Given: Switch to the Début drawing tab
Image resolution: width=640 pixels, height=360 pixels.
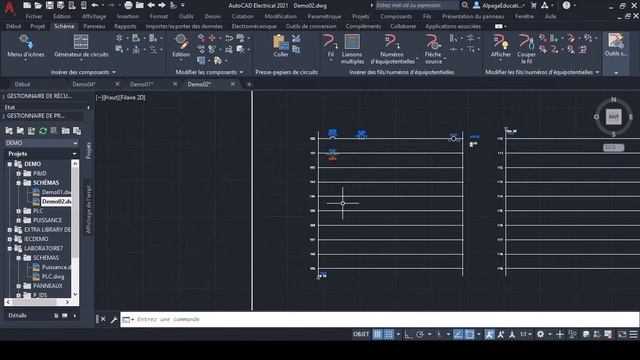Looking at the screenshot, I should tap(22, 84).
